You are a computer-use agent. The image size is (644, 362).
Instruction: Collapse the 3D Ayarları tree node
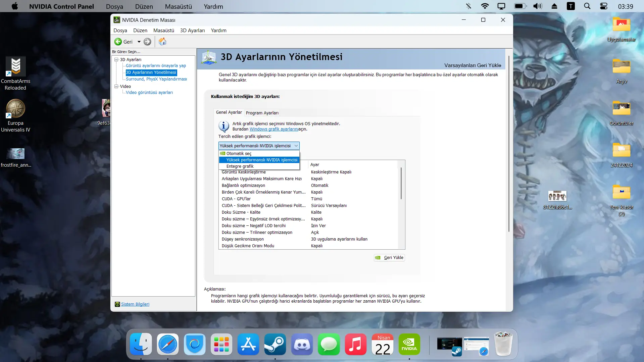pos(116,60)
